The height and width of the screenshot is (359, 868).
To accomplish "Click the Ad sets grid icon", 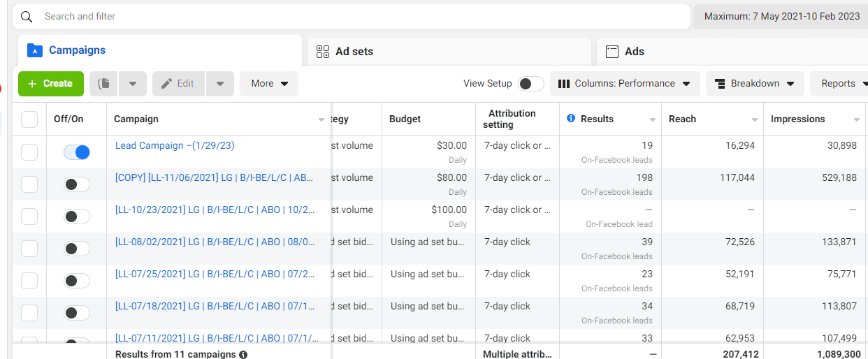I will click(x=323, y=52).
